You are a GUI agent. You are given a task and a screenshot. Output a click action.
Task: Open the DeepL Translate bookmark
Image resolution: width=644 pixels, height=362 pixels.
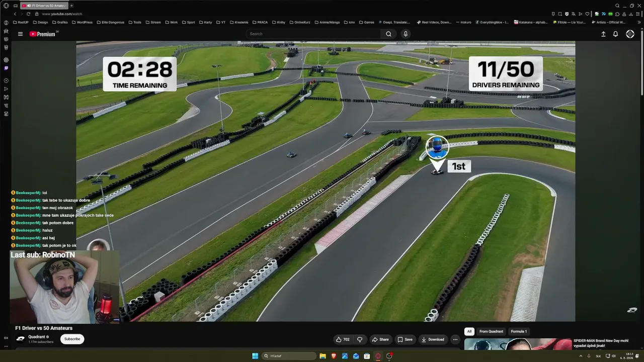click(x=395, y=22)
